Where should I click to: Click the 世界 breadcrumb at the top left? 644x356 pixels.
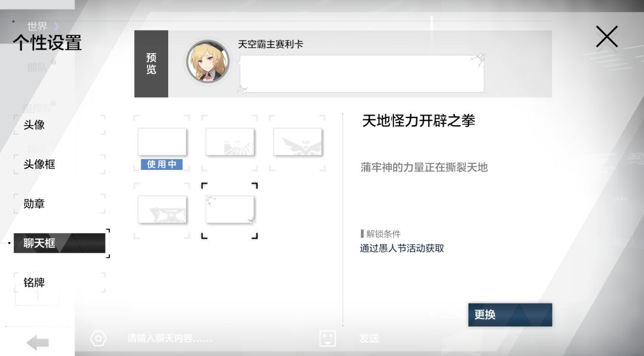37,26
